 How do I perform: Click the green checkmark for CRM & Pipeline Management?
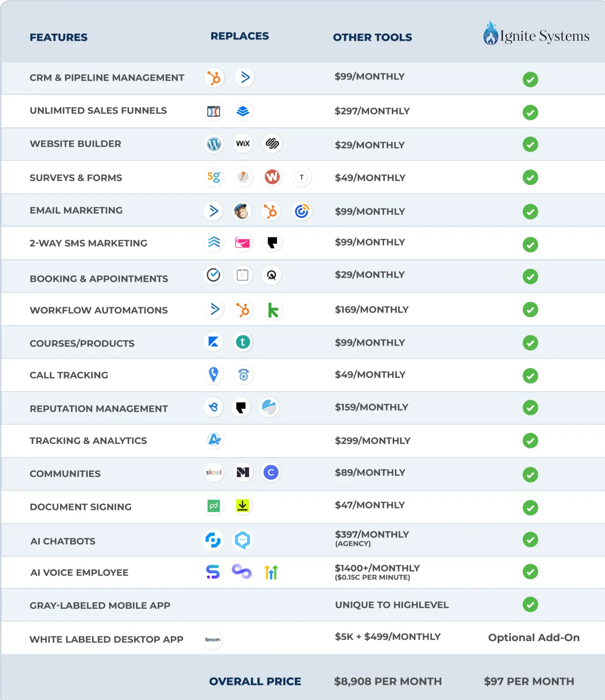[530, 79]
